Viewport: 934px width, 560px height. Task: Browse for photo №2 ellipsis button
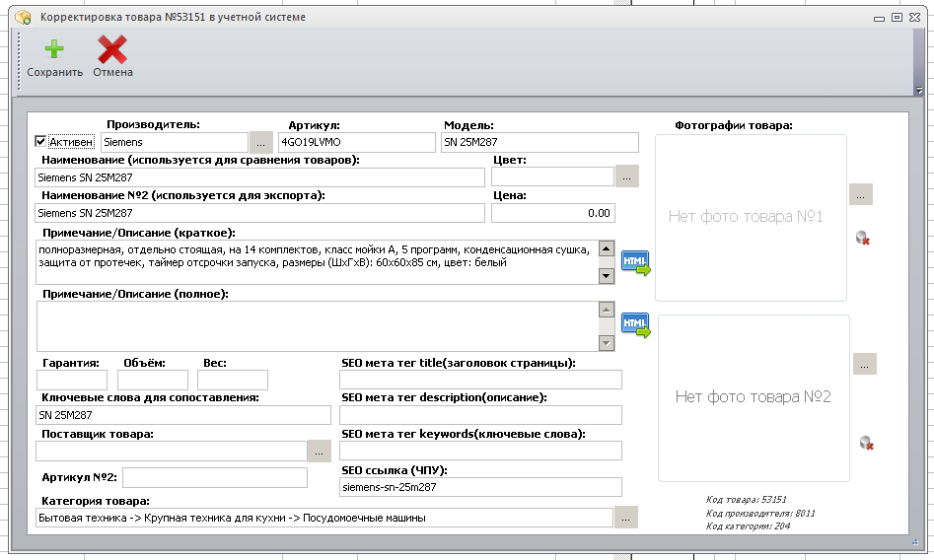click(864, 364)
